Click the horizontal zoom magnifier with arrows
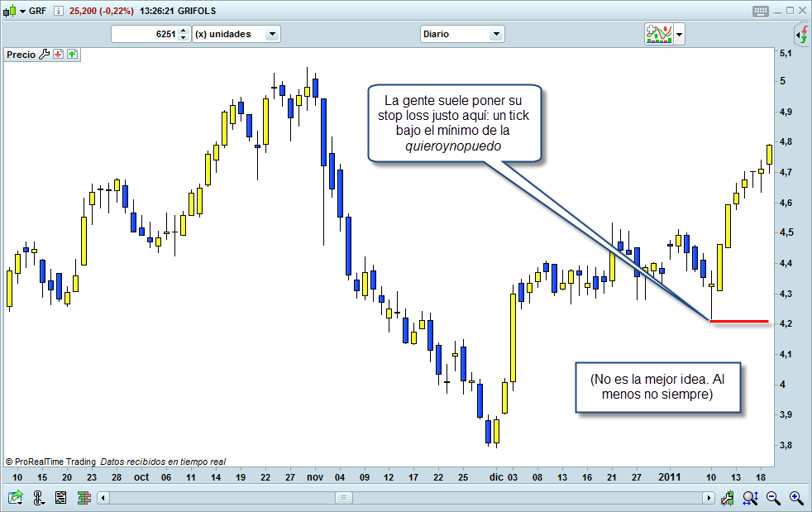 [751, 497]
